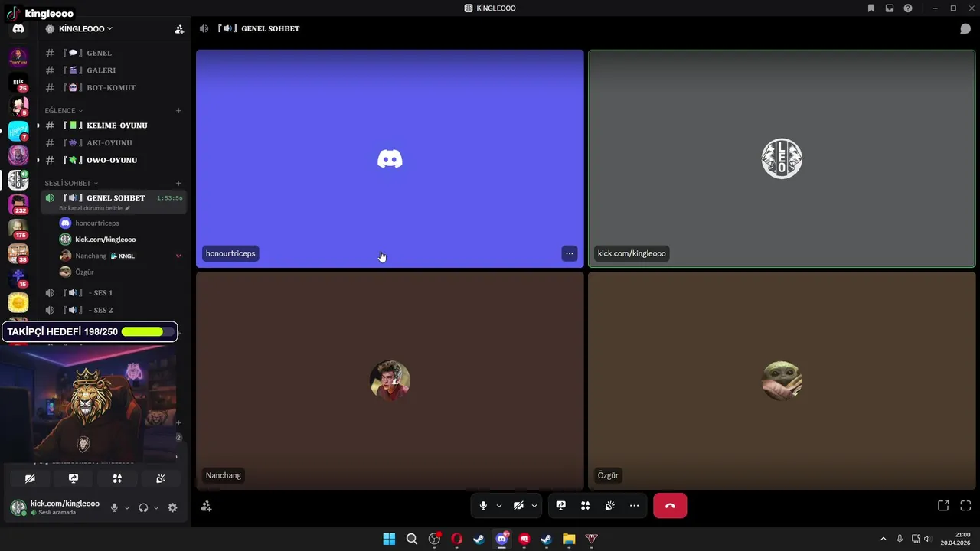980x551 pixels.
Task: Edit channel status pencil icon
Action: tap(127, 208)
